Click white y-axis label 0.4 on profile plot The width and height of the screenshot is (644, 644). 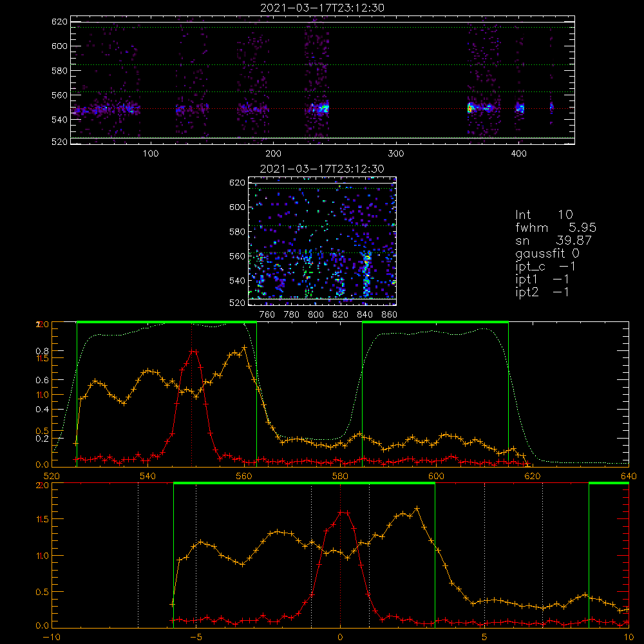[43, 410]
